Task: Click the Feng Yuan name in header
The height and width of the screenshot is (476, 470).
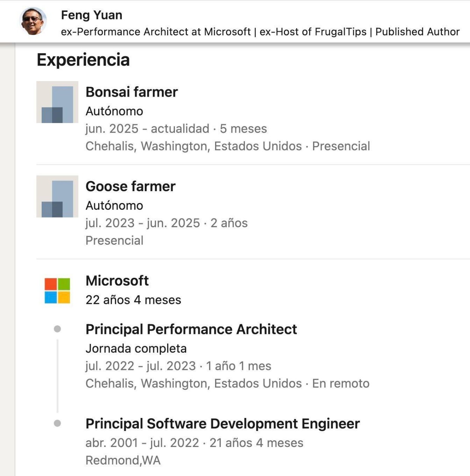Action: coord(92,15)
